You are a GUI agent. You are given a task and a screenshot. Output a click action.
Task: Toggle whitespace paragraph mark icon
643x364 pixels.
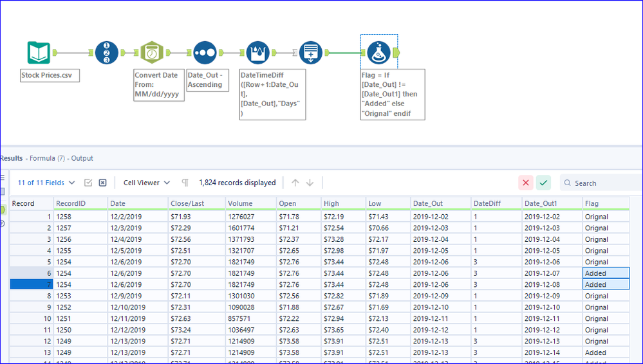tap(185, 183)
